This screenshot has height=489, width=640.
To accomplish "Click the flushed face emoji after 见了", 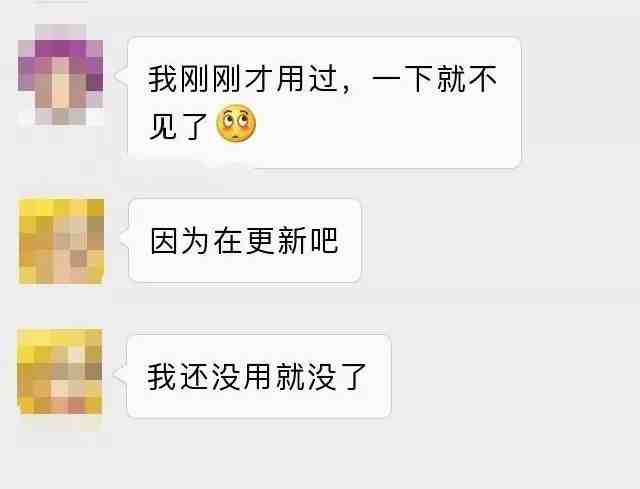I will tap(236, 124).
